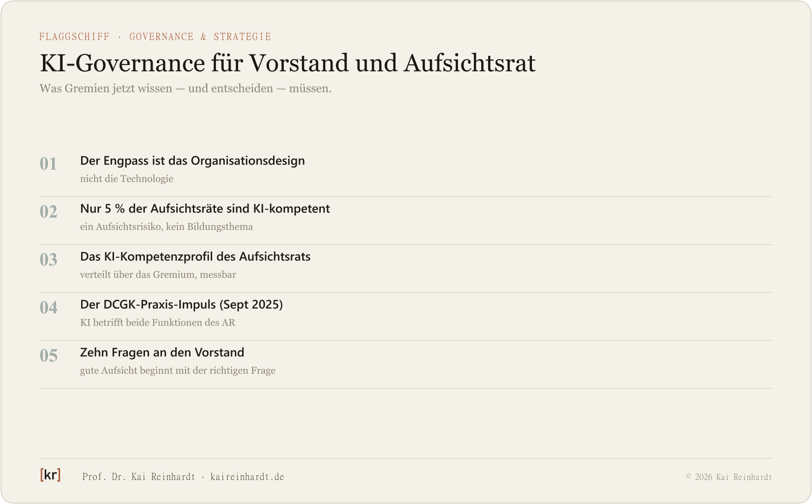
Task: Click the number 01
Action: (x=48, y=164)
